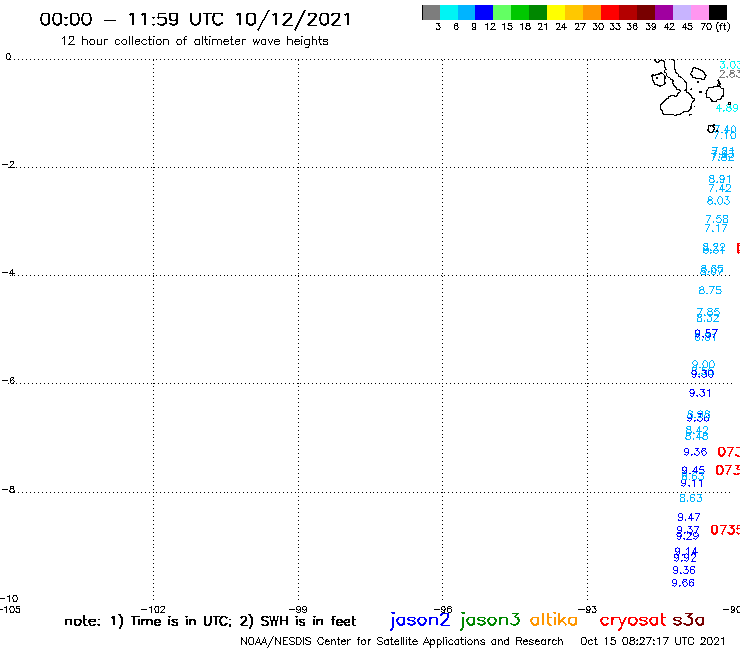Screen dimensions: 740x650
Task: Click the NOAA/NESDIS credit text
Action: point(402,642)
